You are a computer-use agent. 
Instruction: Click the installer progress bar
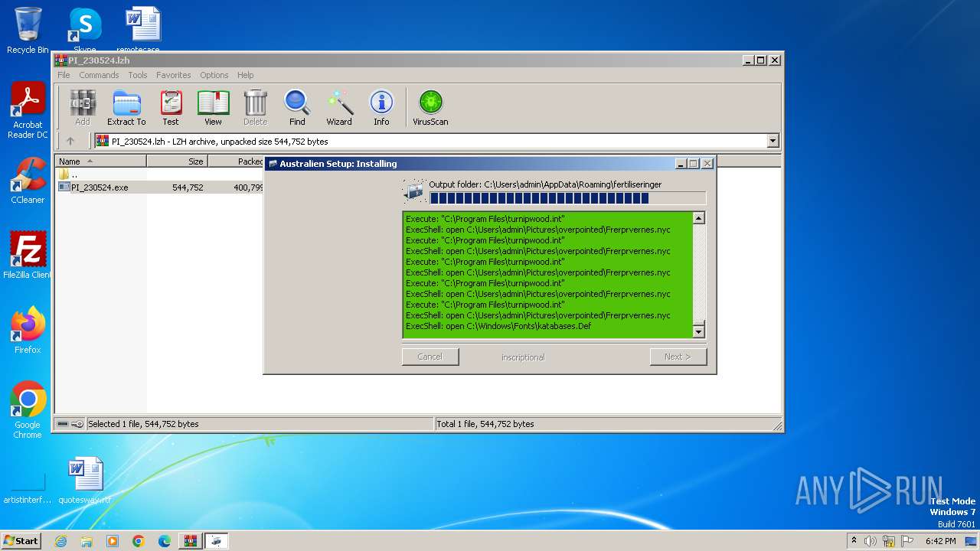pos(567,198)
